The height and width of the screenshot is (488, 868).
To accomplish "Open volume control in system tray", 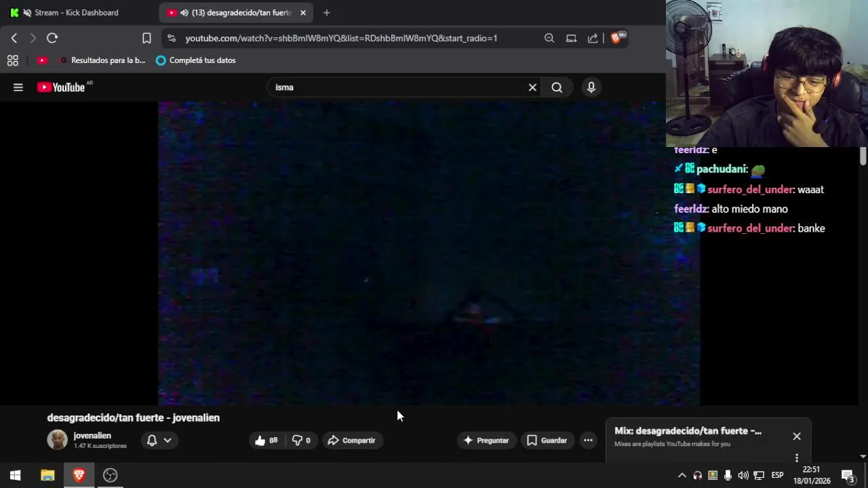I will pos(743,475).
